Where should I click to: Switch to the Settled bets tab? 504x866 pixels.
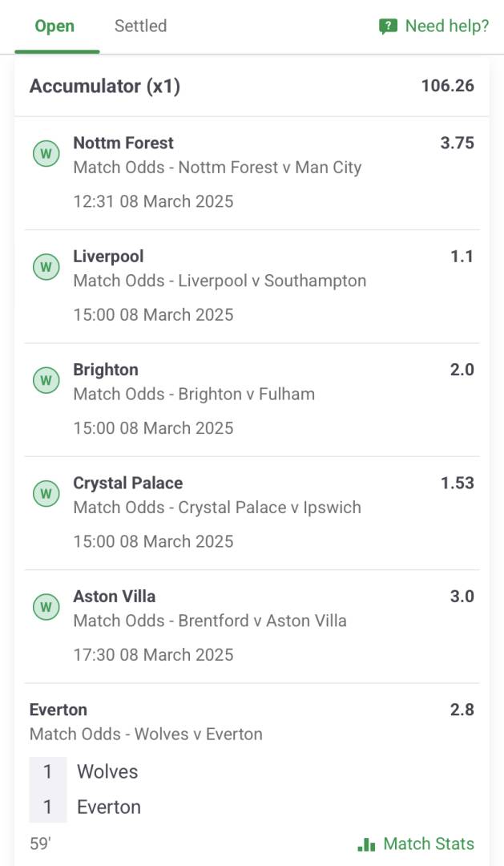pos(140,26)
